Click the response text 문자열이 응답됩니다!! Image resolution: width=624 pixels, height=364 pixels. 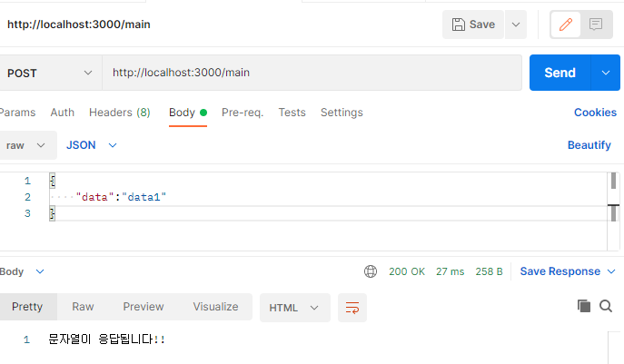pyautogui.click(x=106, y=339)
